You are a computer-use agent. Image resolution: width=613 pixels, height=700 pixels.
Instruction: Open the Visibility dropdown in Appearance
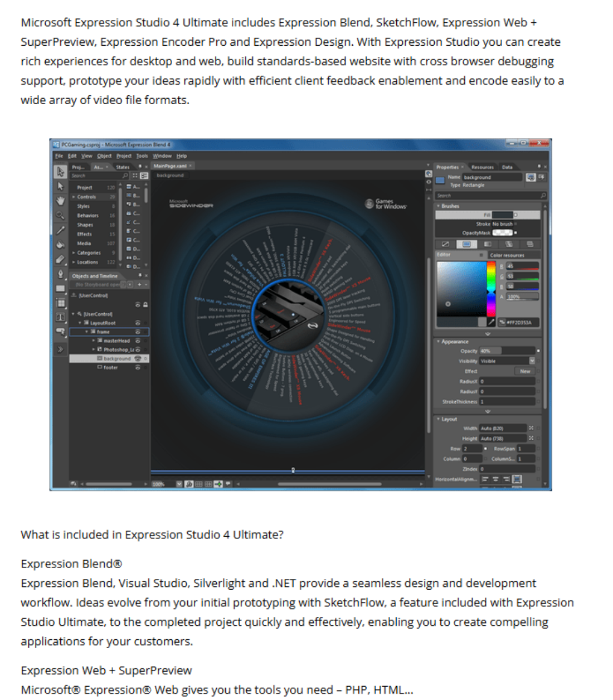tap(532, 361)
